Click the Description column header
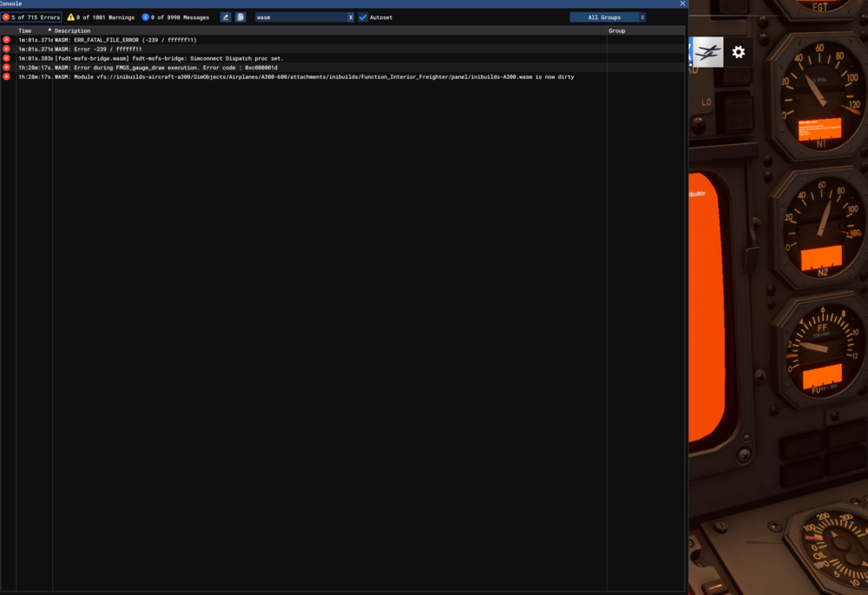Screen dimensions: 868x595 click(72, 30)
